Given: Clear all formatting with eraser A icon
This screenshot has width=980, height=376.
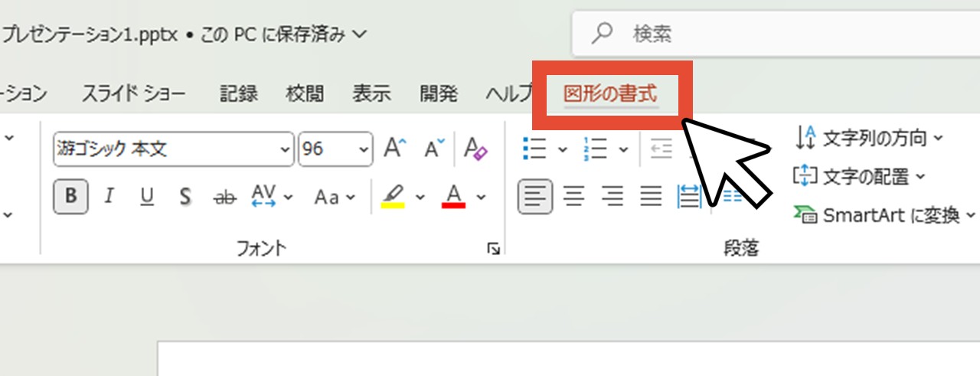Looking at the screenshot, I should click(x=475, y=149).
